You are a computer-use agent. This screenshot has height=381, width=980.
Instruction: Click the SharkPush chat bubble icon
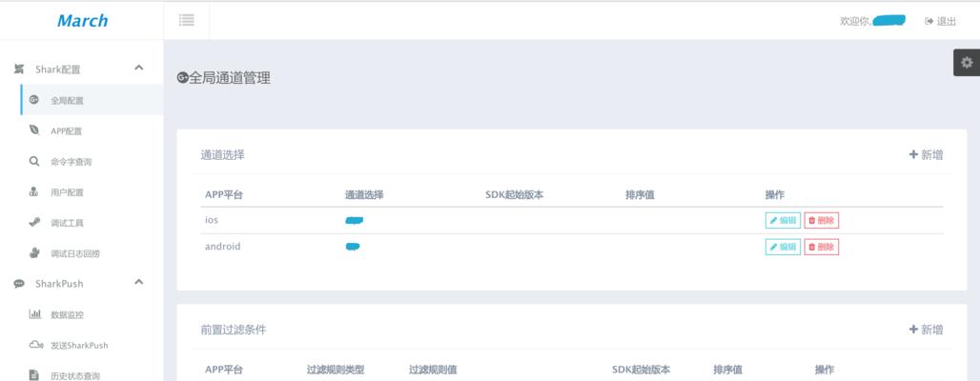coord(19,284)
